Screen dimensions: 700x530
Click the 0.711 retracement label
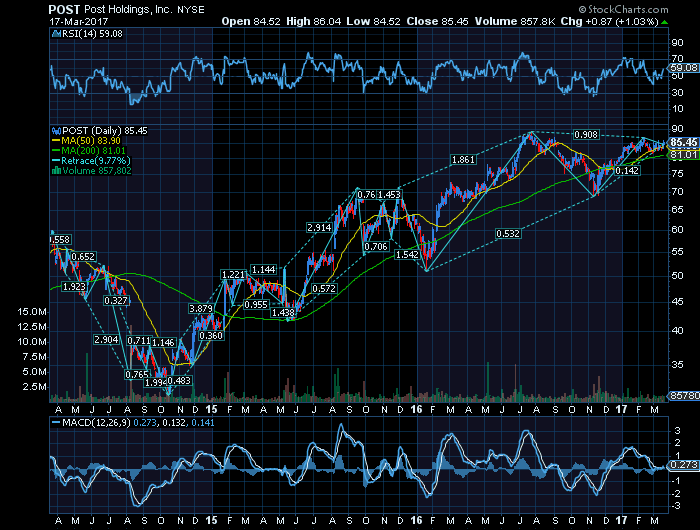139,341
